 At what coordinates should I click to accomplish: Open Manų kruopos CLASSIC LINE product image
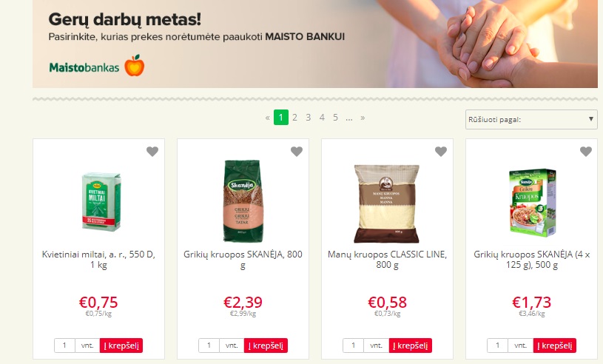click(x=387, y=203)
